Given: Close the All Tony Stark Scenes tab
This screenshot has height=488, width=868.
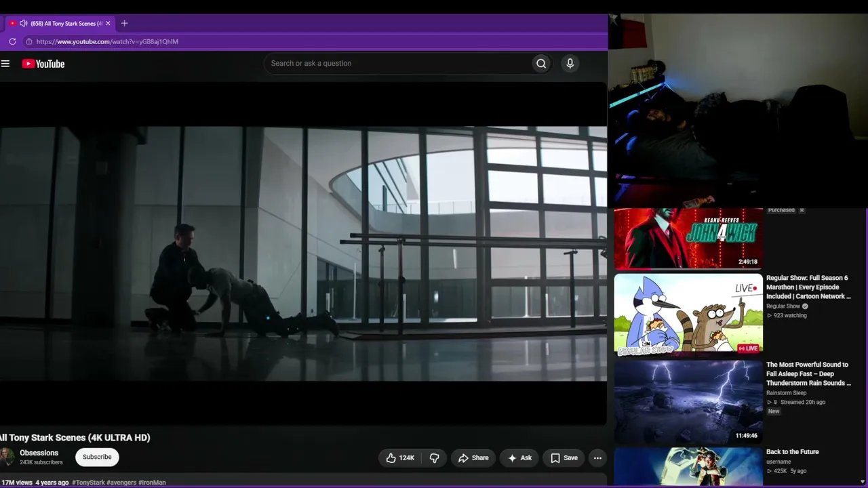Looking at the screenshot, I should [x=108, y=23].
